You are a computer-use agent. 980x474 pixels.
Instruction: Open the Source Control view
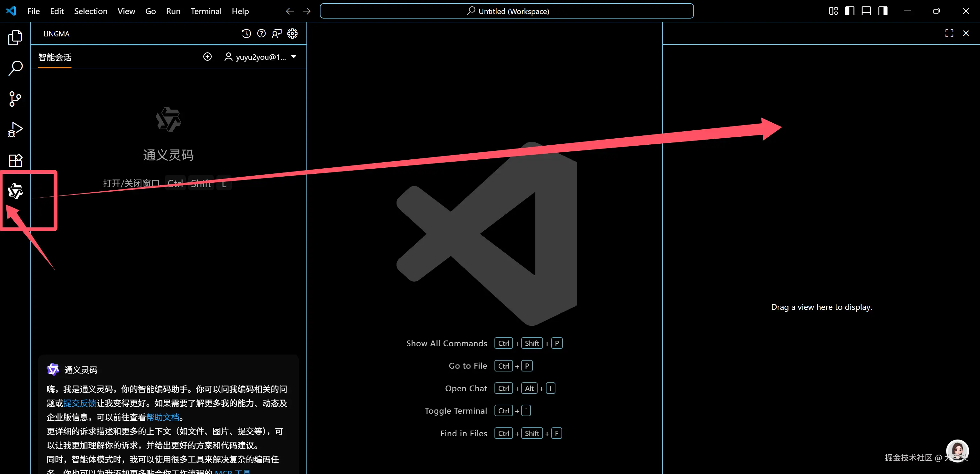click(15, 99)
